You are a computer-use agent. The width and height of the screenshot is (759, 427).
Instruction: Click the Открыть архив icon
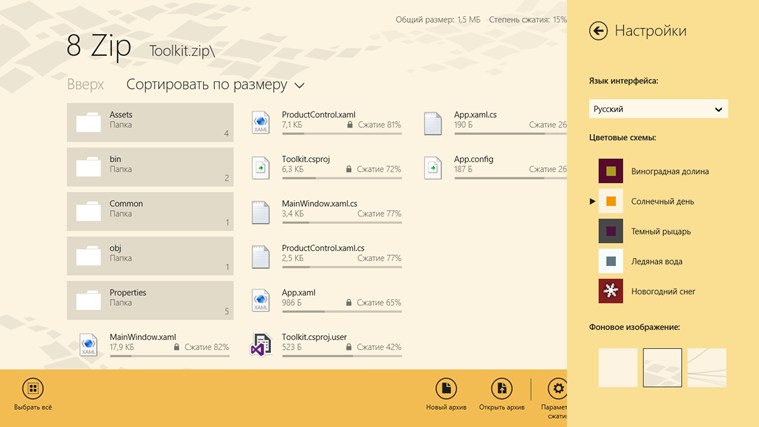pyautogui.click(x=501, y=389)
